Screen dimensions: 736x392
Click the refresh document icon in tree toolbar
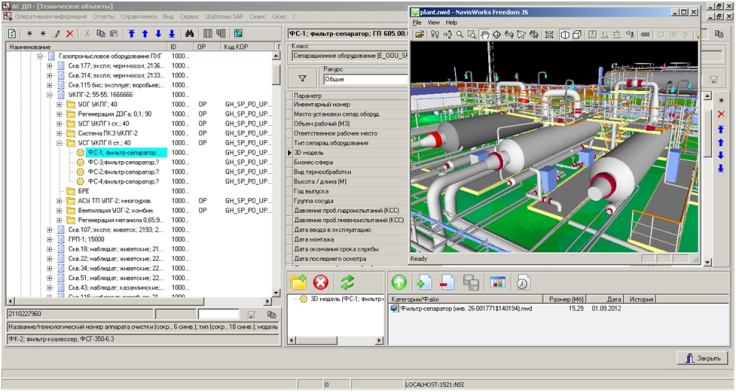[12, 33]
